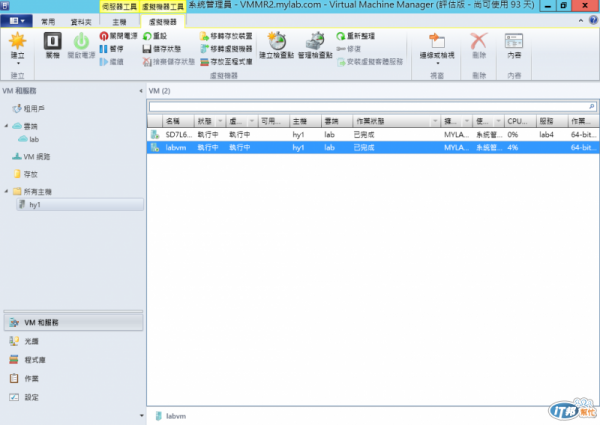This screenshot has width=600, height=425.
Task: Open the 作業狀態 column filter dropdown
Action: tap(435, 122)
